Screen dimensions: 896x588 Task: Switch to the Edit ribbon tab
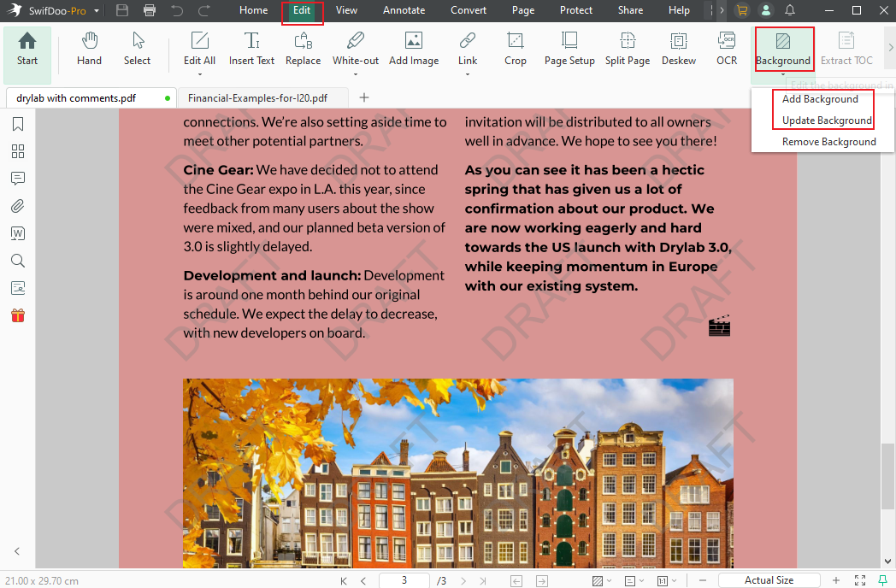click(303, 10)
